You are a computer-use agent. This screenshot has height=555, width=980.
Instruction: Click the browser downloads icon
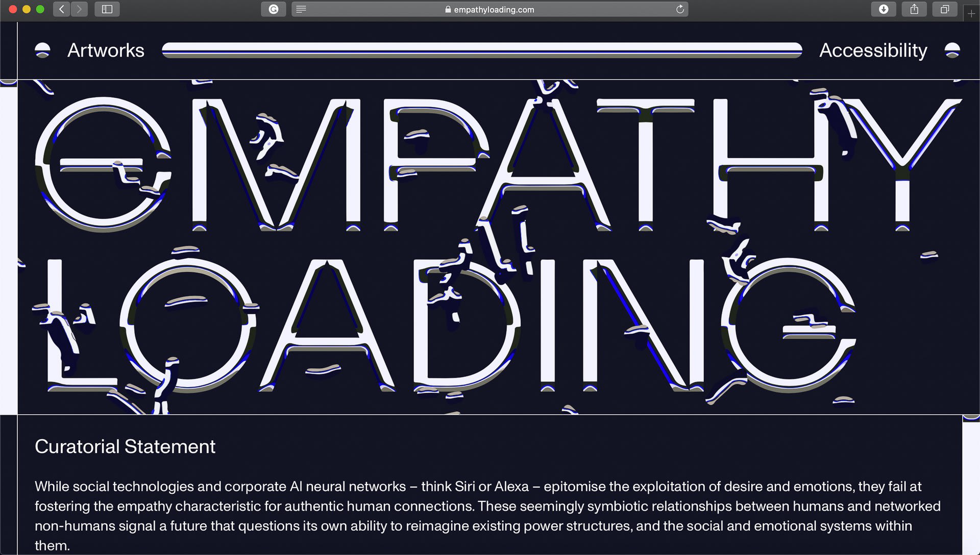click(x=883, y=9)
